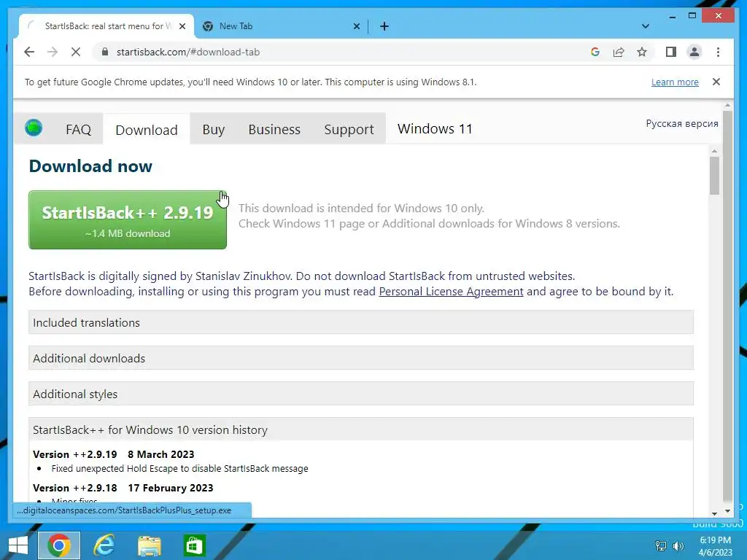Click the green globe site logo
The height and width of the screenshot is (560, 747).
point(34,128)
